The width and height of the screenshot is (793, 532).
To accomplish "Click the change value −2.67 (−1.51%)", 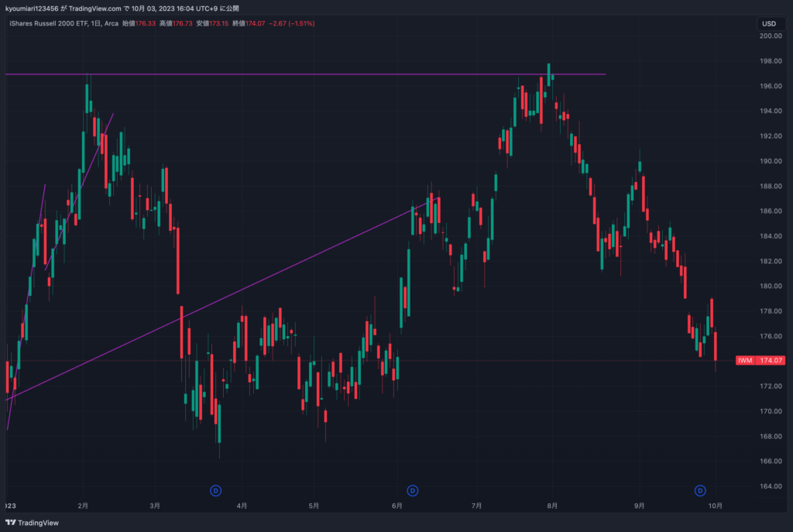I will (292, 23).
